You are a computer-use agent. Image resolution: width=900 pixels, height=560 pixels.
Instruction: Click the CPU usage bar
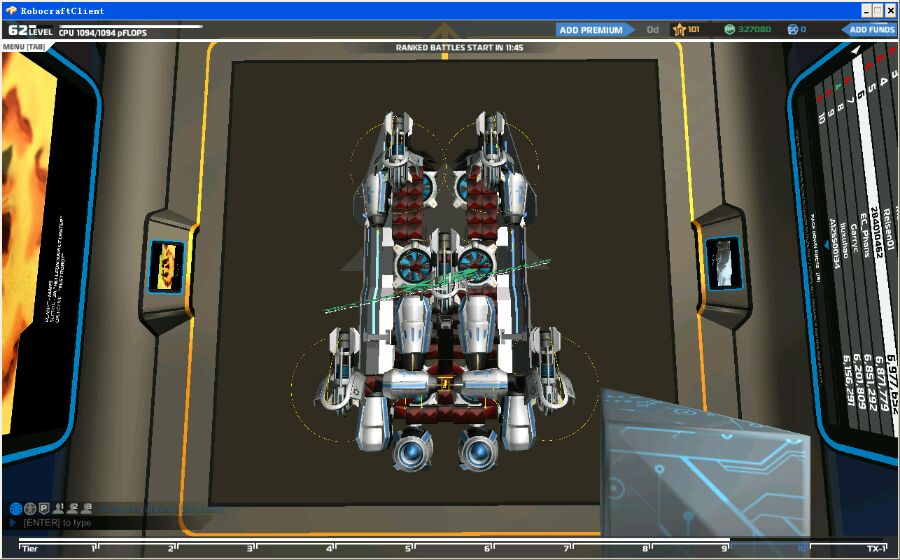click(130, 26)
